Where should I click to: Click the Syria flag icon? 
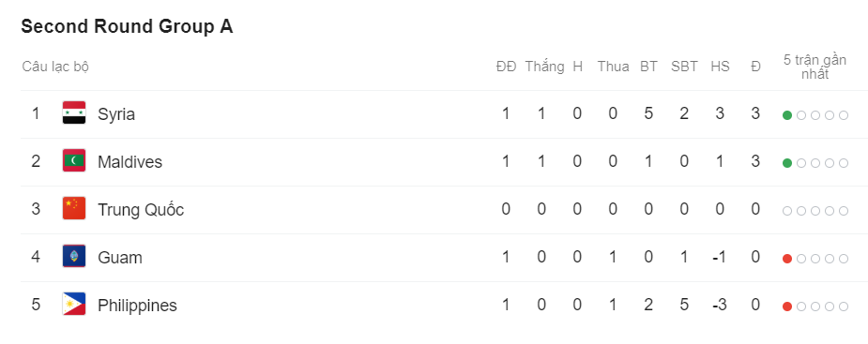click(73, 112)
